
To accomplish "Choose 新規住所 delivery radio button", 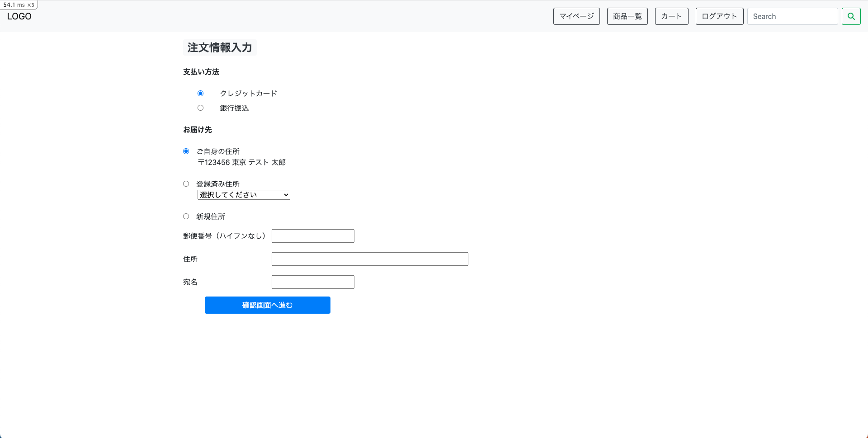I will pos(186,217).
